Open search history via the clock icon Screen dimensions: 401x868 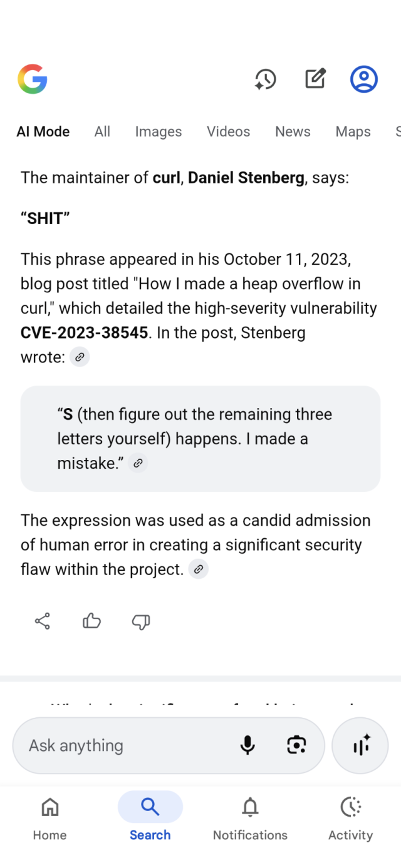(266, 79)
